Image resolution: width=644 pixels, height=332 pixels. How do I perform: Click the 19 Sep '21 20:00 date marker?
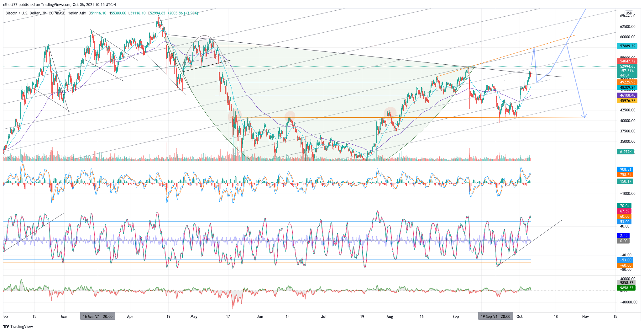click(x=495, y=316)
